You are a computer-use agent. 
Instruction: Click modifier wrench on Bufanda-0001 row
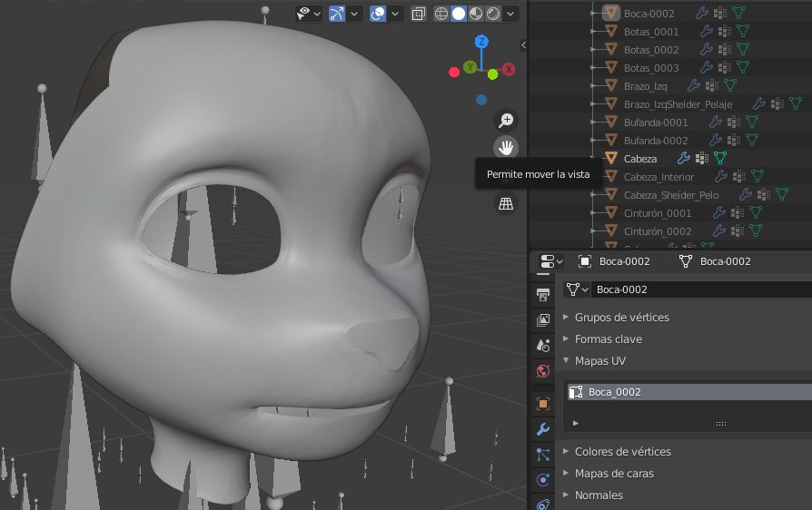(x=715, y=123)
